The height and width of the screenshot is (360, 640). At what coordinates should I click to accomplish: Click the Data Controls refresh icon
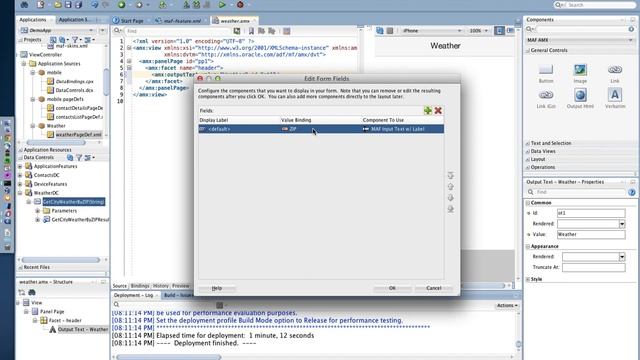point(70,157)
